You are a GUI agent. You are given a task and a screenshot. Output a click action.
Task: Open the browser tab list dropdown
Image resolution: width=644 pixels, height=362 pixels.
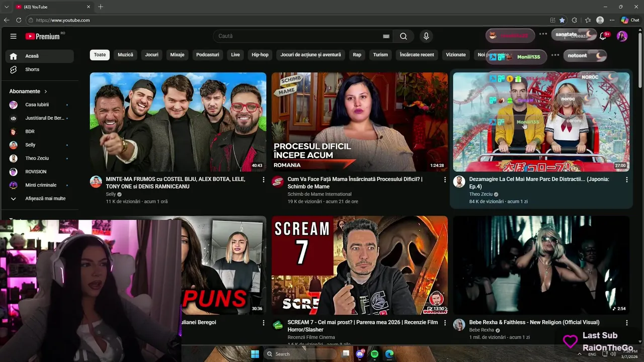click(7, 7)
